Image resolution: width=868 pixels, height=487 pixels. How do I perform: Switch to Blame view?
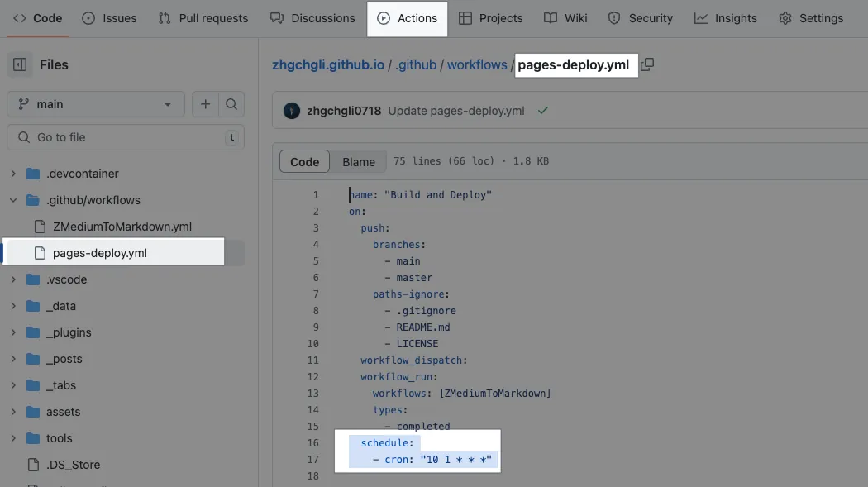click(x=359, y=162)
